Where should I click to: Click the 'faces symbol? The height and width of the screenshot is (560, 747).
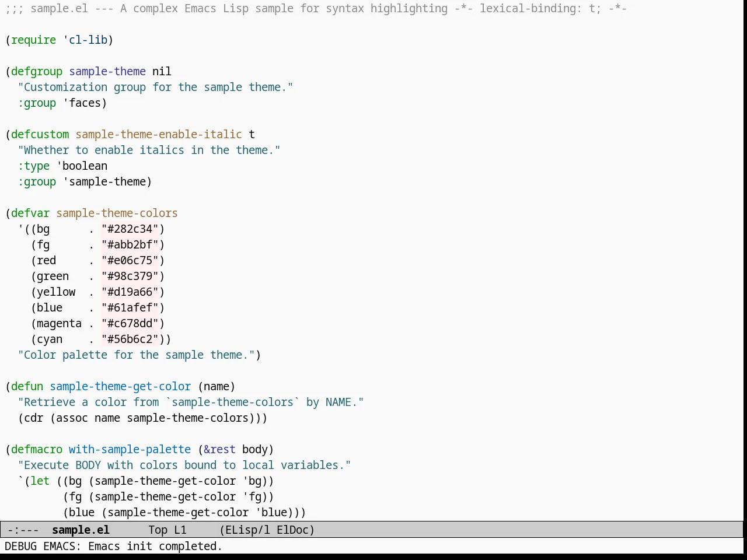82,103
